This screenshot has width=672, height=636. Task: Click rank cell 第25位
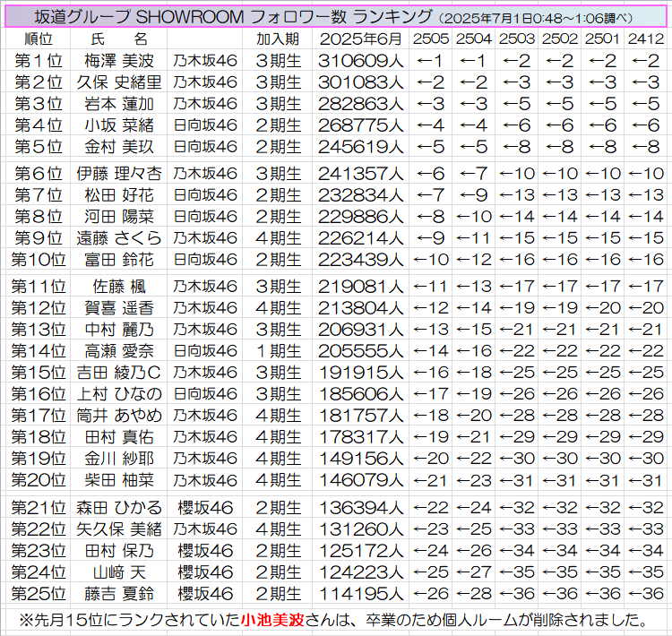click(x=39, y=594)
